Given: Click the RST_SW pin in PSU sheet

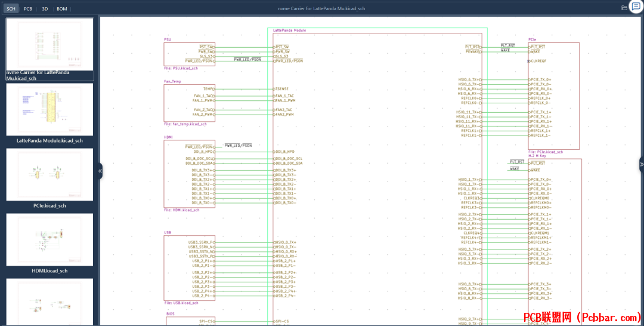Looking at the screenshot, I should coord(207,47).
